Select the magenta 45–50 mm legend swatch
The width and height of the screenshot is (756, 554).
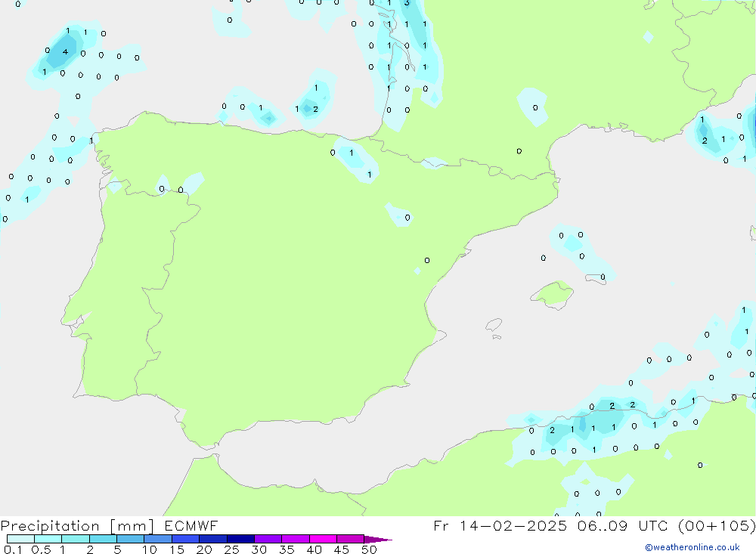point(350,539)
